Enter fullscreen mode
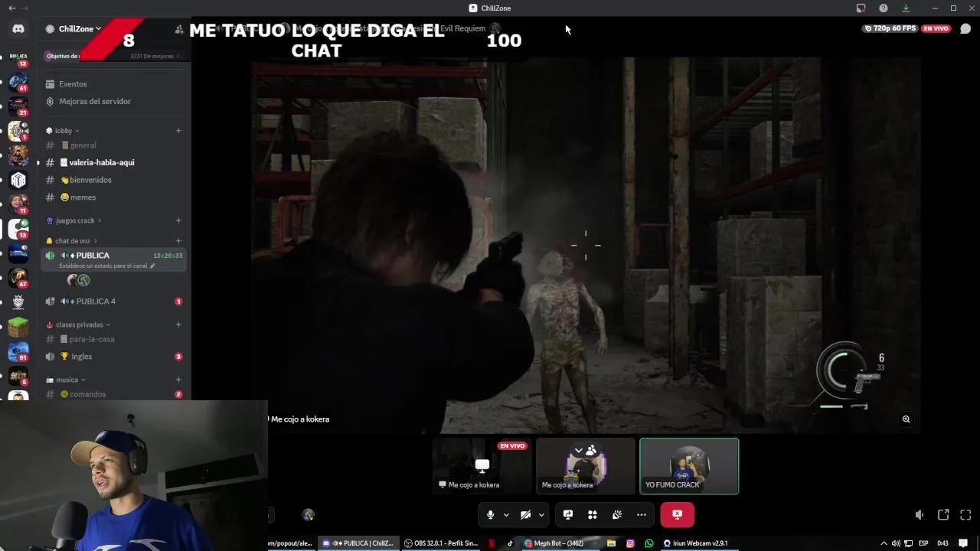980x551 pixels. pyautogui.click(x=965, y=515)
